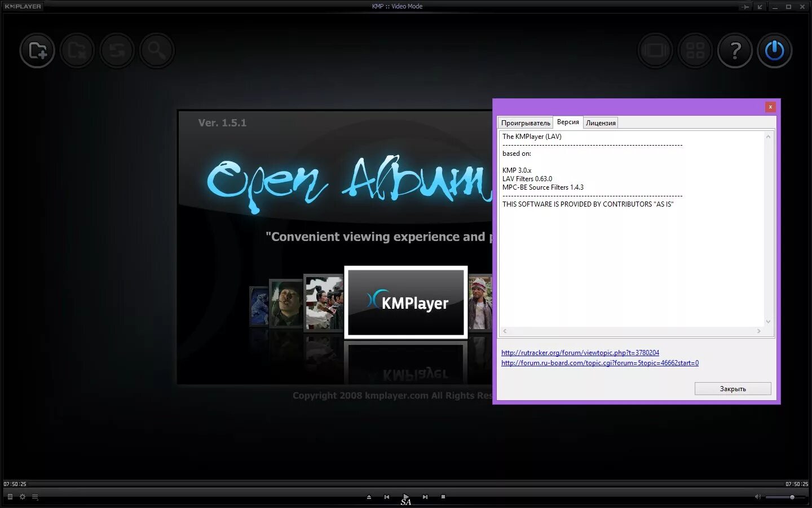Click the 'MPC-BE Source Filters 1.4.3' line
Screen dimensions: 812x508
pos(543,187)
